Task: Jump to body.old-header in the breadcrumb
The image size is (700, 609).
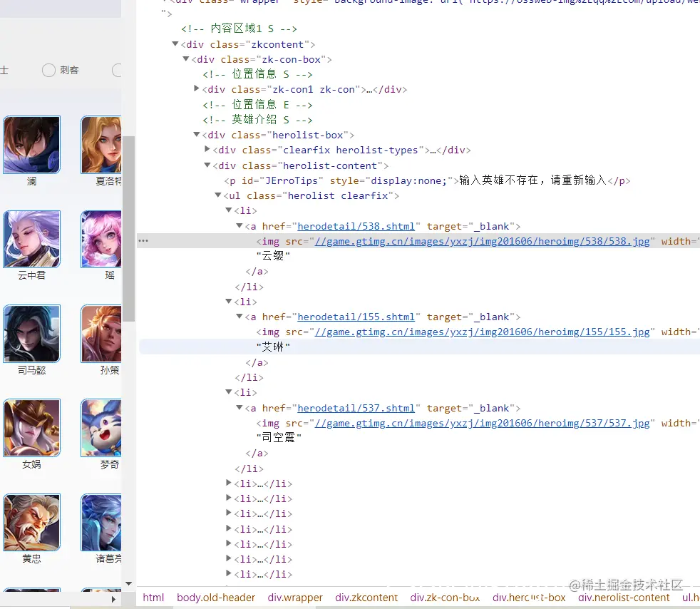Action: click(215, 598)
